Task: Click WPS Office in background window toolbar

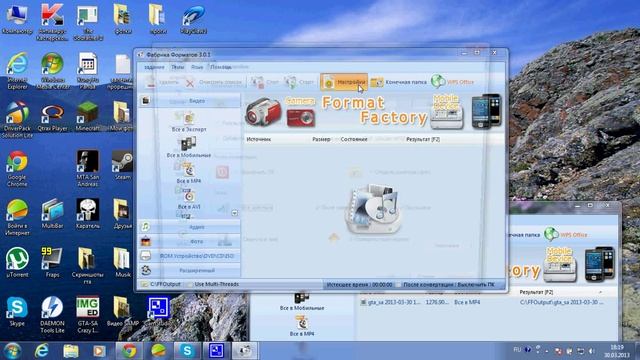Action: pos(566,235)
